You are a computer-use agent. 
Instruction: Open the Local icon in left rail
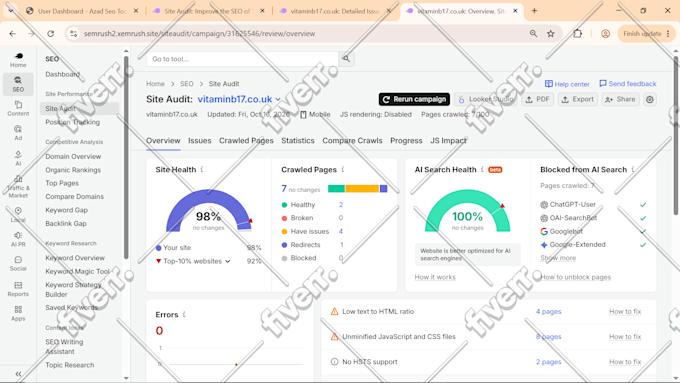pyautogui.click(x=18, y=215)
